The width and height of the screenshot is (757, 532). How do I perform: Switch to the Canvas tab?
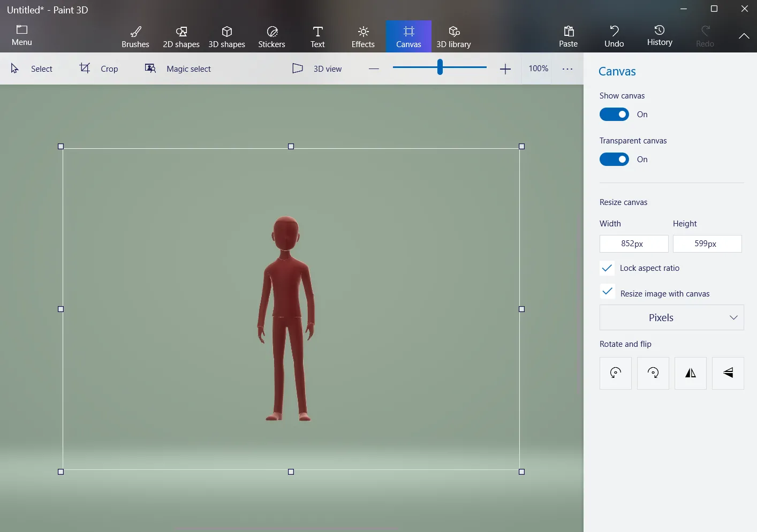(408, 36)
